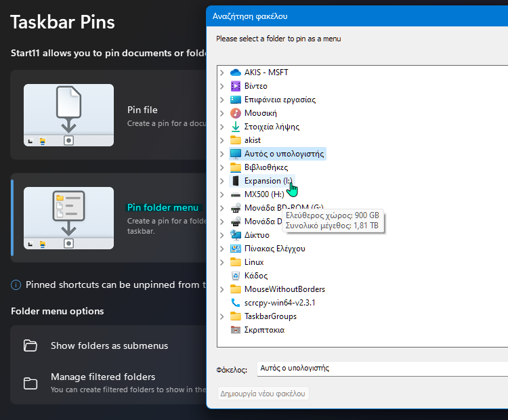508x420 pixels.
Task: Select the Στοιχεία λήψης entry
Action: coord(272,127)
